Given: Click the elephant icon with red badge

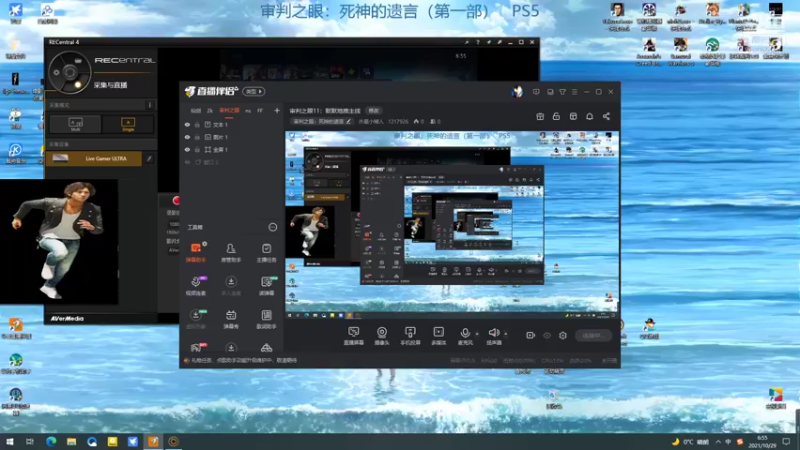Looking at the screenshot, I should point(196,348).
